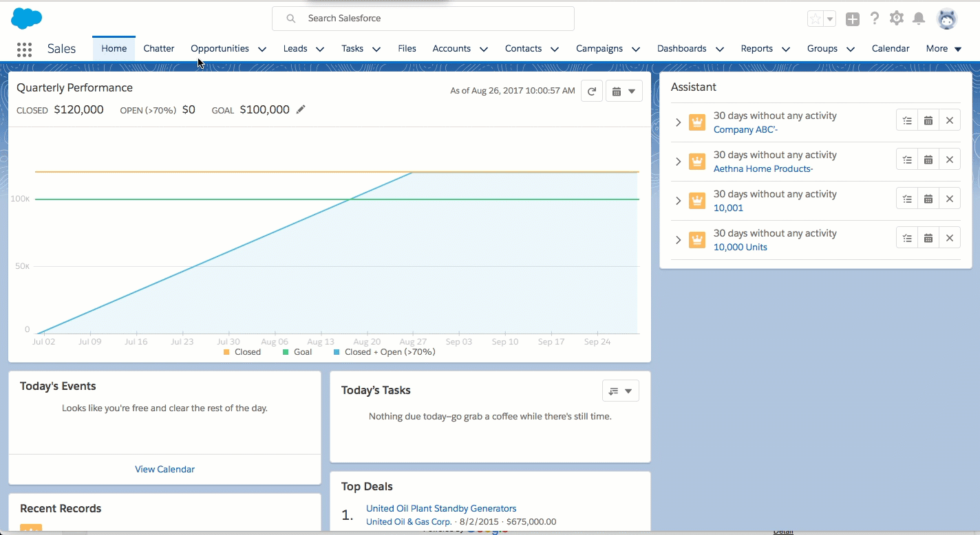Expand the 10,000 Units assistant item
The image size is (980, 535).
coord(678,240)
